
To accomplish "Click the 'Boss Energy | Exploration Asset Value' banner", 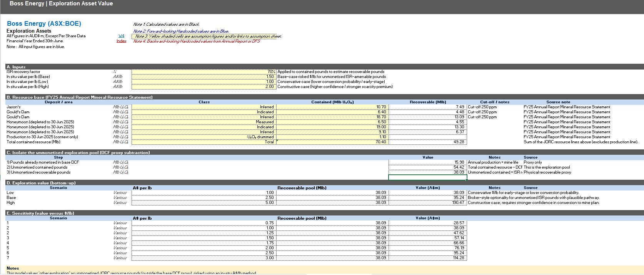I will pyautogui.click(x=61, y=3).
